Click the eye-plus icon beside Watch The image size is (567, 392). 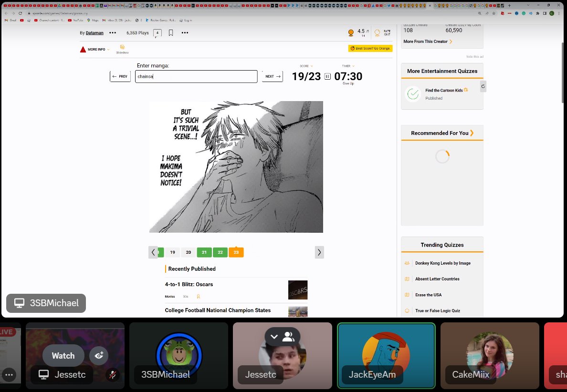99,355
